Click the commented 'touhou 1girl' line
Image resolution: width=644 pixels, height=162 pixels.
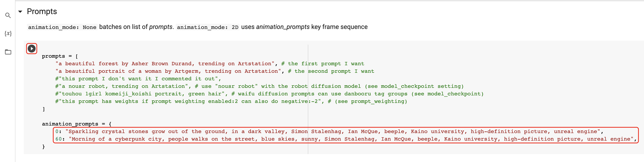click(x=269, y=94)
